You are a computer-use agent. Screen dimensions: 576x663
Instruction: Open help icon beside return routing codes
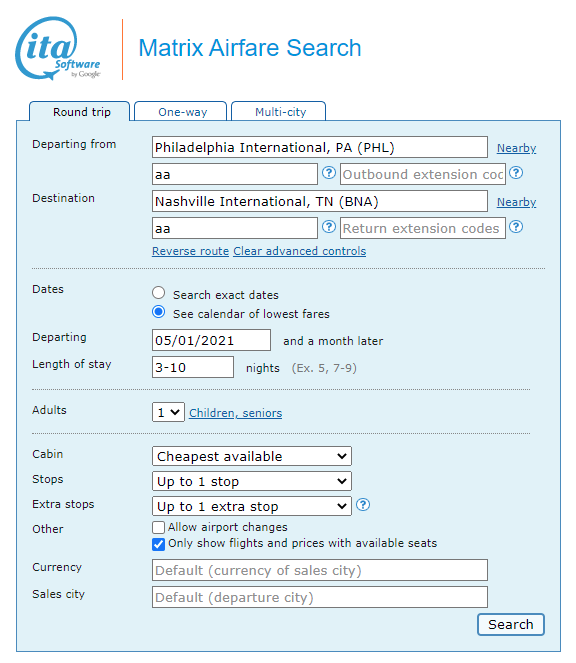pyautogui.click(x=329, y=227)
